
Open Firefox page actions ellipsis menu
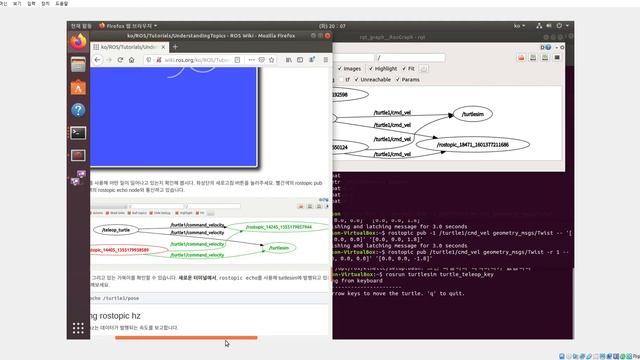coord(251,60)
